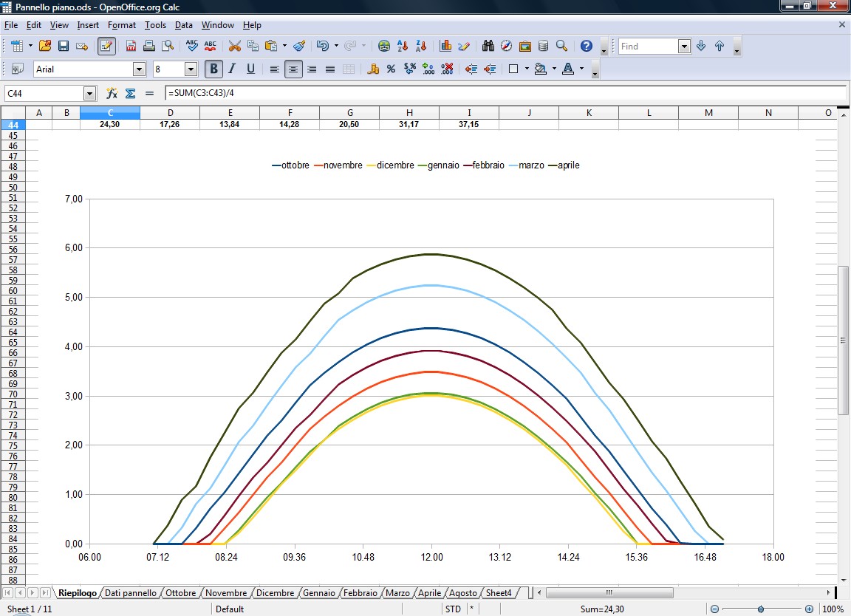Click the Function Wizard icon
The height and width of the screenshot is (616, 851).
[x=112, y=94]
